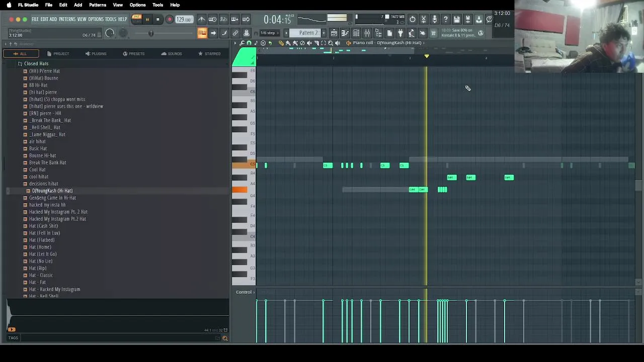Screen dimensions: 644x362
Task: Switch to the STARRED browser tab
Action: tap(209, 53)
